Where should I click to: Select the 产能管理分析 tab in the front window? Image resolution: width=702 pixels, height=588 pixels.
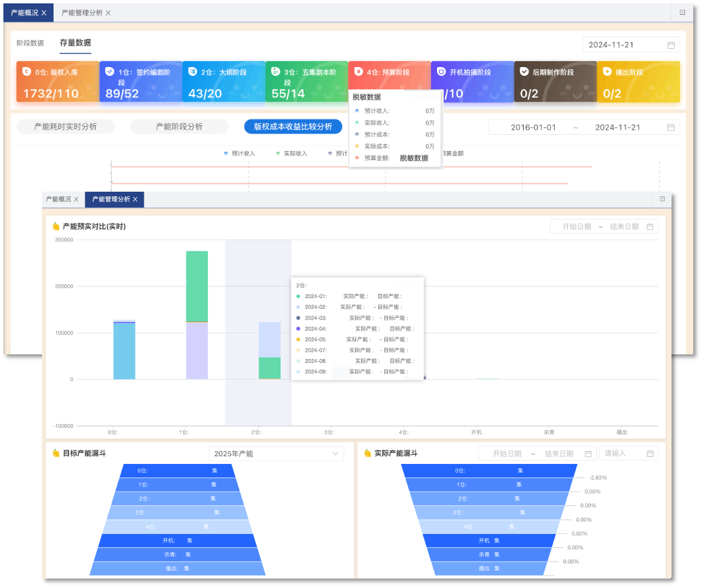coord(111,199)
